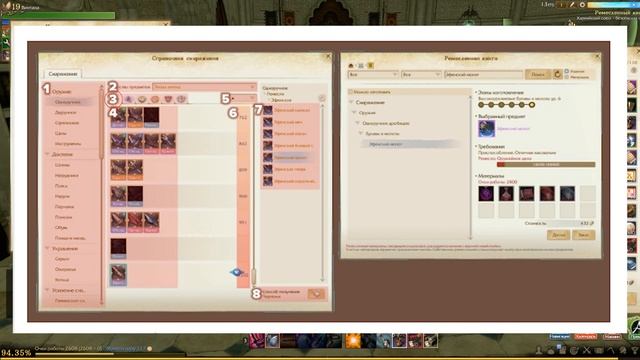Screen dimensions: 640x360
Task: Select Нагрудники armor category
Action: point(67,176)
